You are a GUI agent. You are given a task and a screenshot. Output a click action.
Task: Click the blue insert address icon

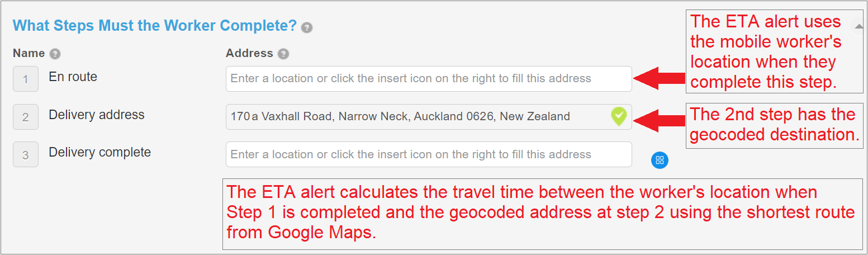coord(660,160)
